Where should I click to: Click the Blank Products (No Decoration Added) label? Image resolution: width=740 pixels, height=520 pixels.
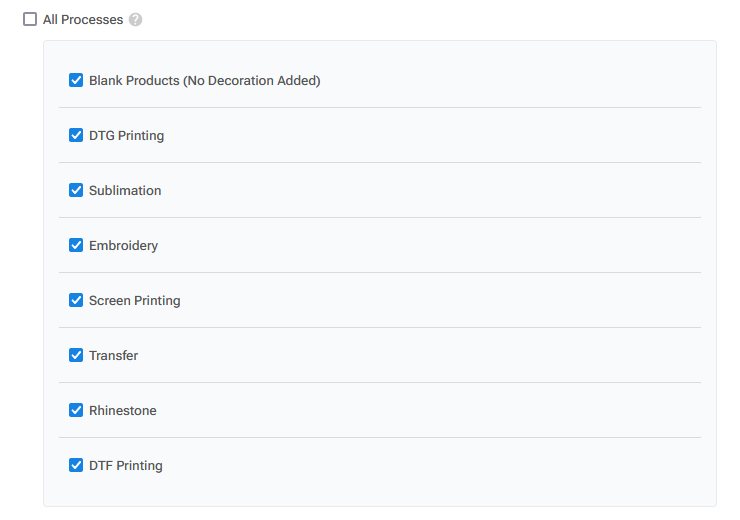205,81
